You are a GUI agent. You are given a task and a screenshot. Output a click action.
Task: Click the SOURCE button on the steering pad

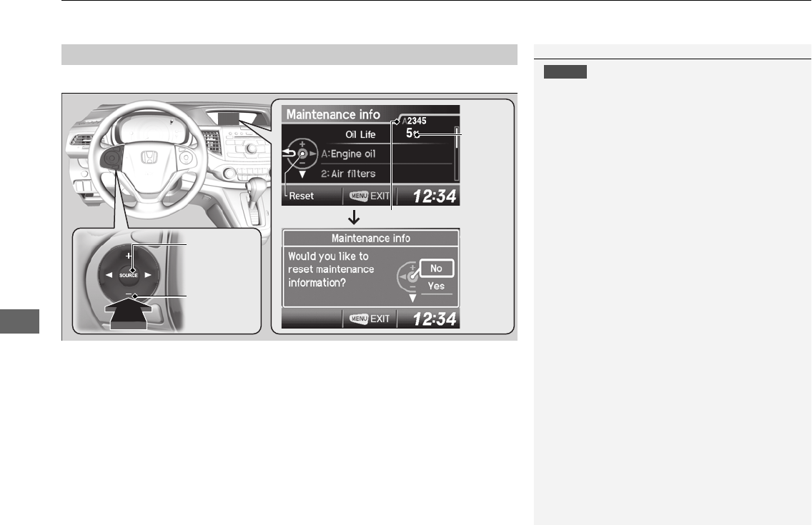click(129, 275)
